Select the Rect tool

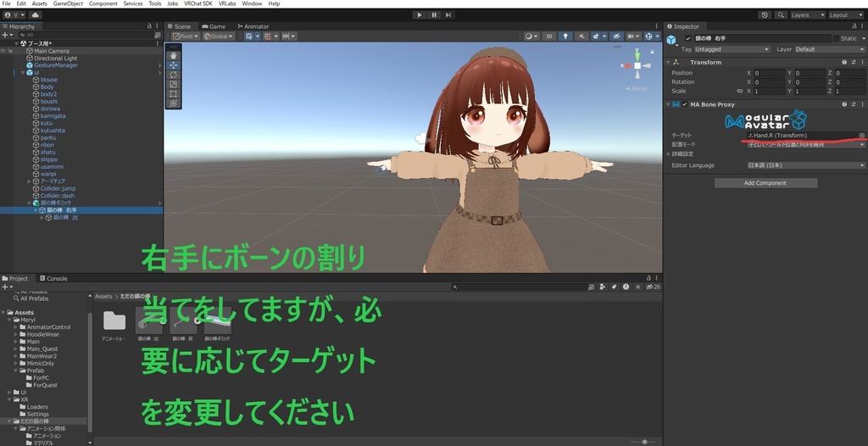pyautogui.click(x=173, y=93)
